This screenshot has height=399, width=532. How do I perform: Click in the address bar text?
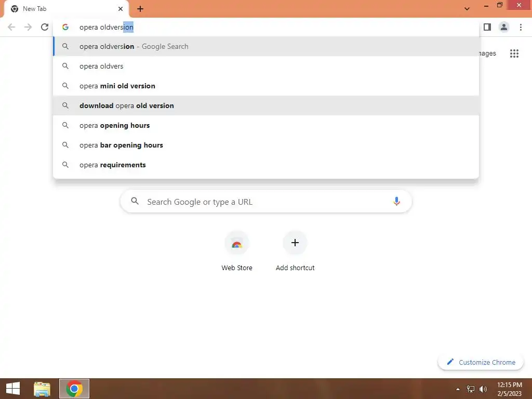[x=106, y=27]
